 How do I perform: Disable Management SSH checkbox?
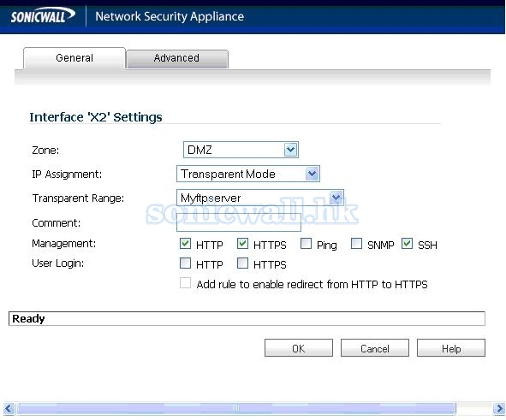[x=408, y=244]
